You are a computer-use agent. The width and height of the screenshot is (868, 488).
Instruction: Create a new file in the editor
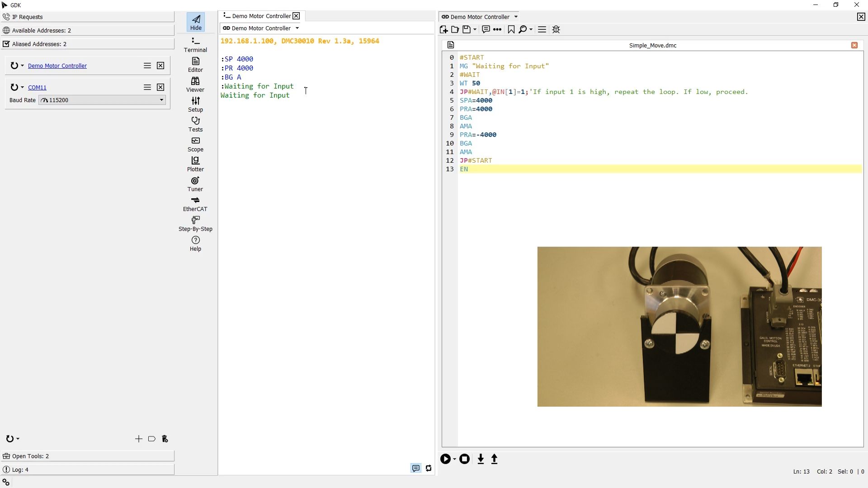tap(443, 29)
